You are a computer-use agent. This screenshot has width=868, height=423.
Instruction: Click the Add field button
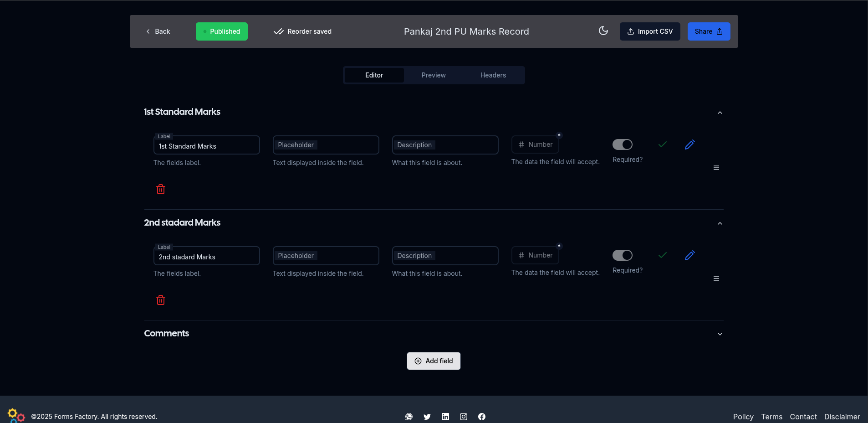point(434,361)
